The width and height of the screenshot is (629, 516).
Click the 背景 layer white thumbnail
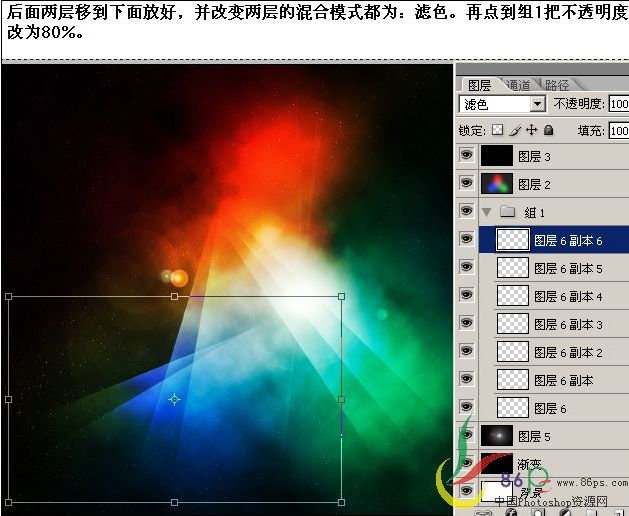(x=497, y=491)
